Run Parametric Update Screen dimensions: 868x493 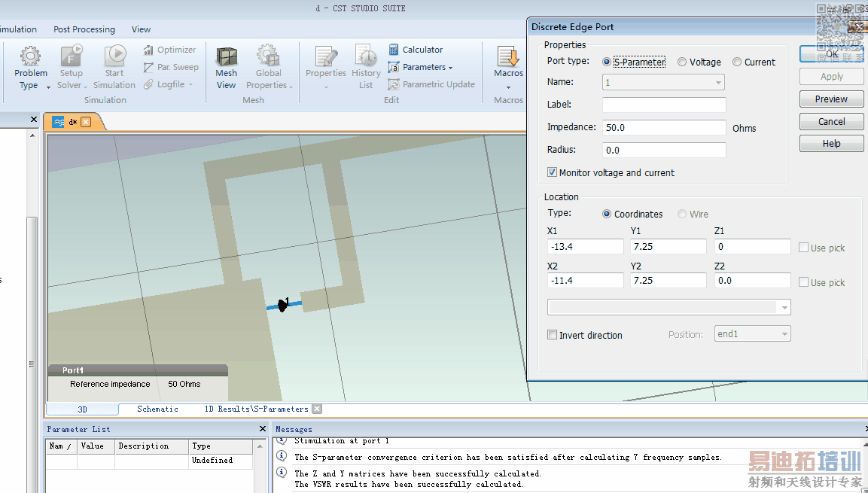click(432, 84)
